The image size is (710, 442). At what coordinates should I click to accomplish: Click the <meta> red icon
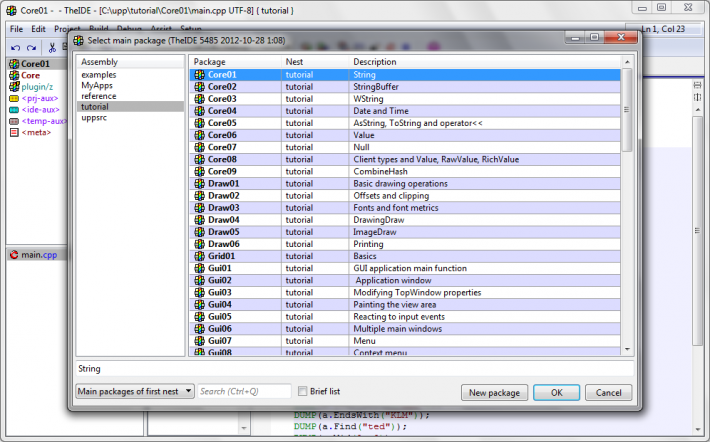(x=14, y=132)
